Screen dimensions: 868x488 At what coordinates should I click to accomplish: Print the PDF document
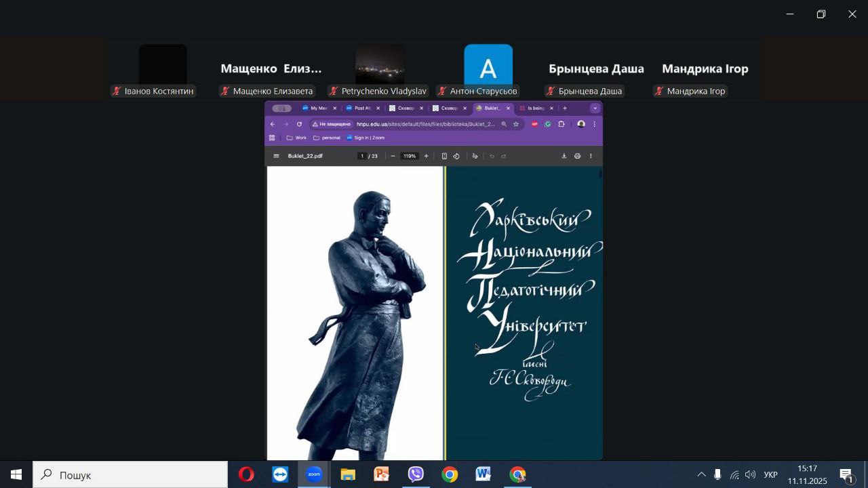point(577,156)
